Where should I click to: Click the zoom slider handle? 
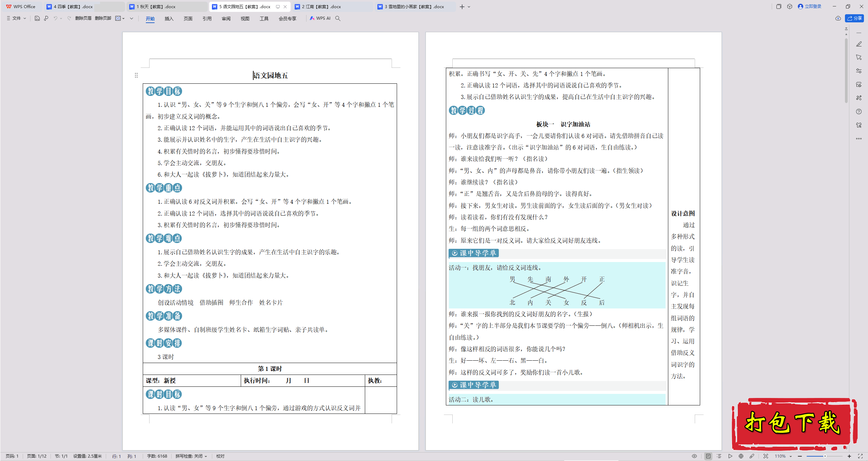[x=825, y=456]
